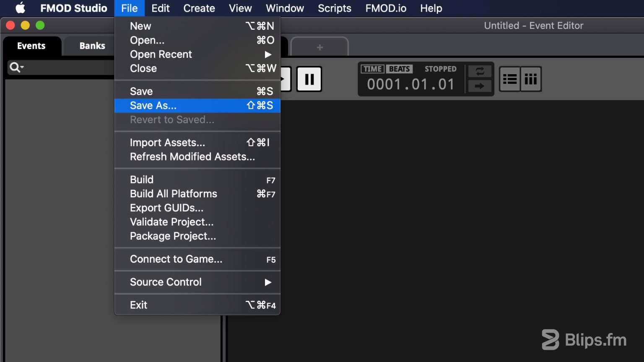Screen dimensions: 644x362
Task: Close the open File menu
Action: (129, 8)
